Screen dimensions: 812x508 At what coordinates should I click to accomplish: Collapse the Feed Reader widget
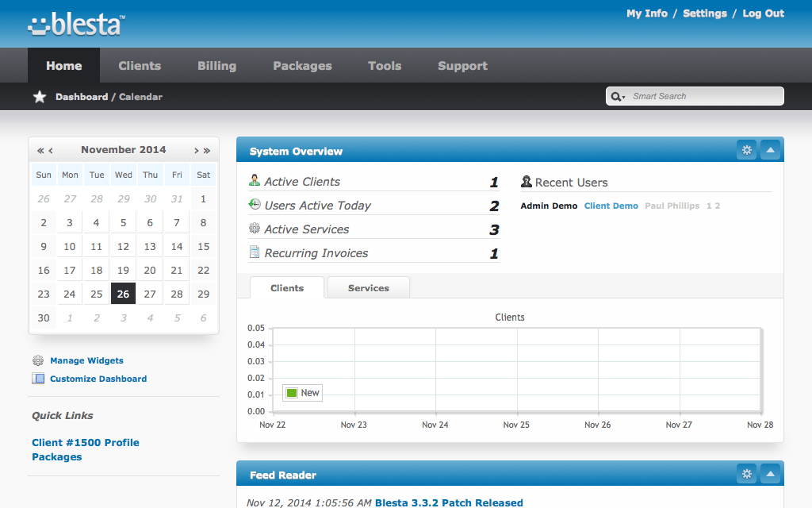coord(771,474)
